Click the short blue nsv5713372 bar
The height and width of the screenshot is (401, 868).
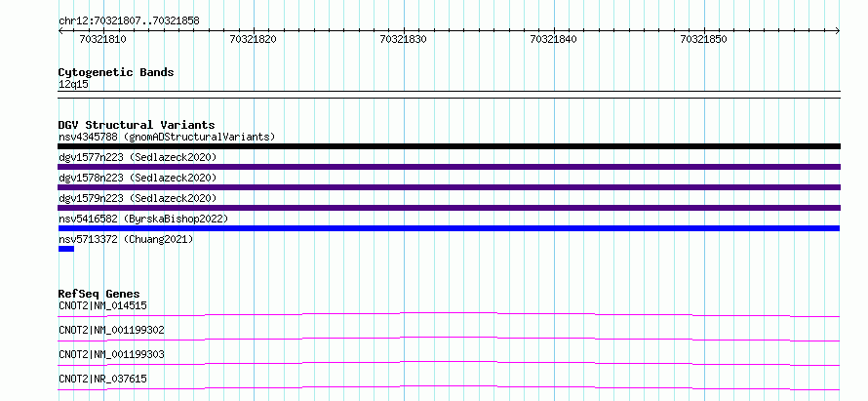(66, 249)
